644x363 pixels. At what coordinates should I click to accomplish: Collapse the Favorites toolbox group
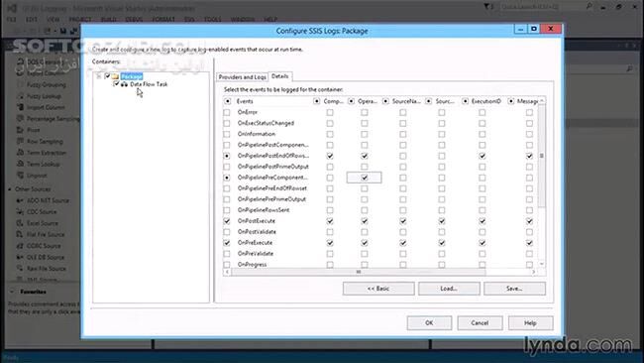[12, 292]
